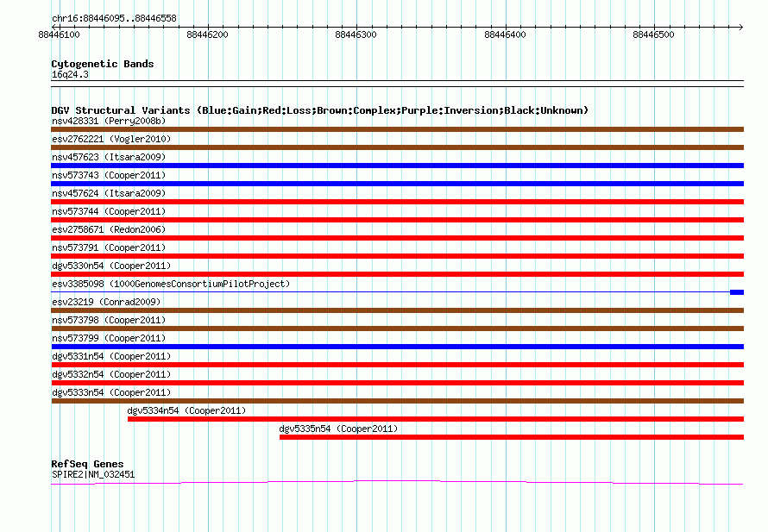Open variant dgv5335n54 (Cooper2011) label

[x=338, y=429]
